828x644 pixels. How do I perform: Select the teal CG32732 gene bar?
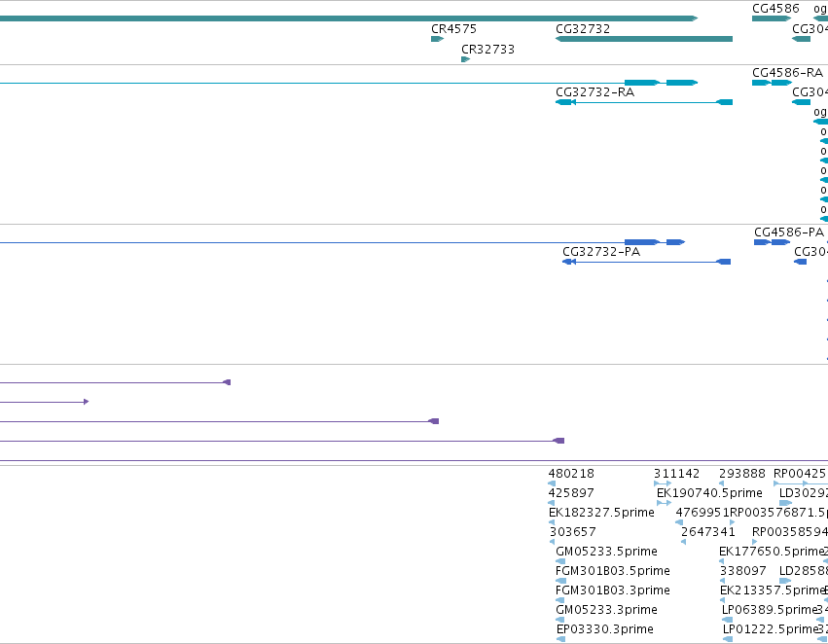pyautogui.click(x=644, y=39)
